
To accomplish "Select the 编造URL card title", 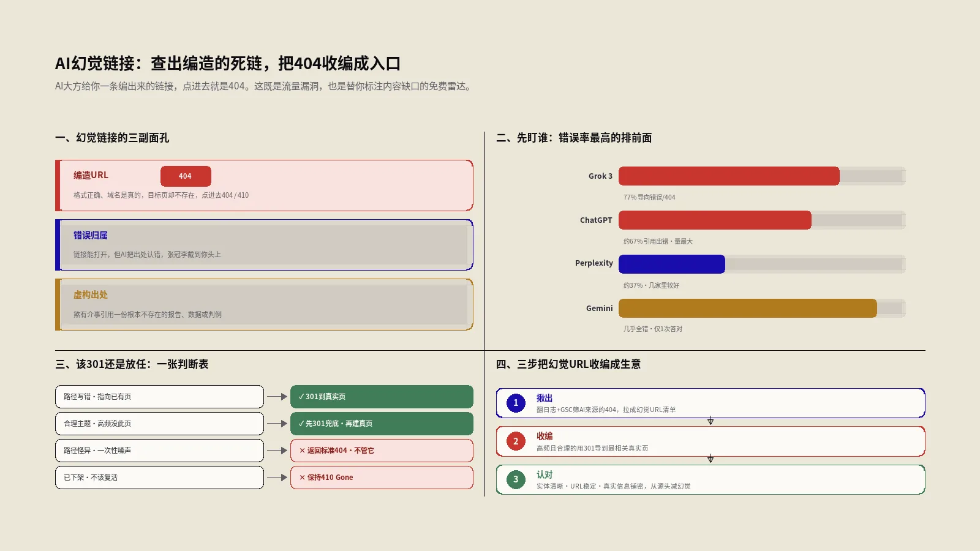I will coord(91,175).
